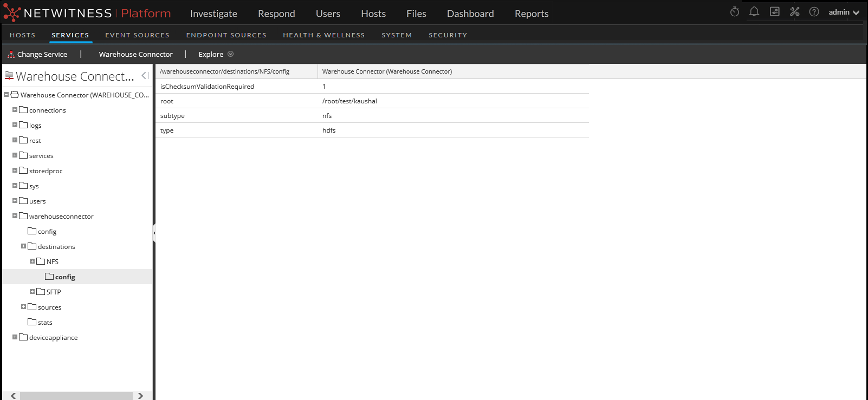The image size is (868, 400).
Task: Switch to the SYSTEM tab
Action: tap(397, 35)
